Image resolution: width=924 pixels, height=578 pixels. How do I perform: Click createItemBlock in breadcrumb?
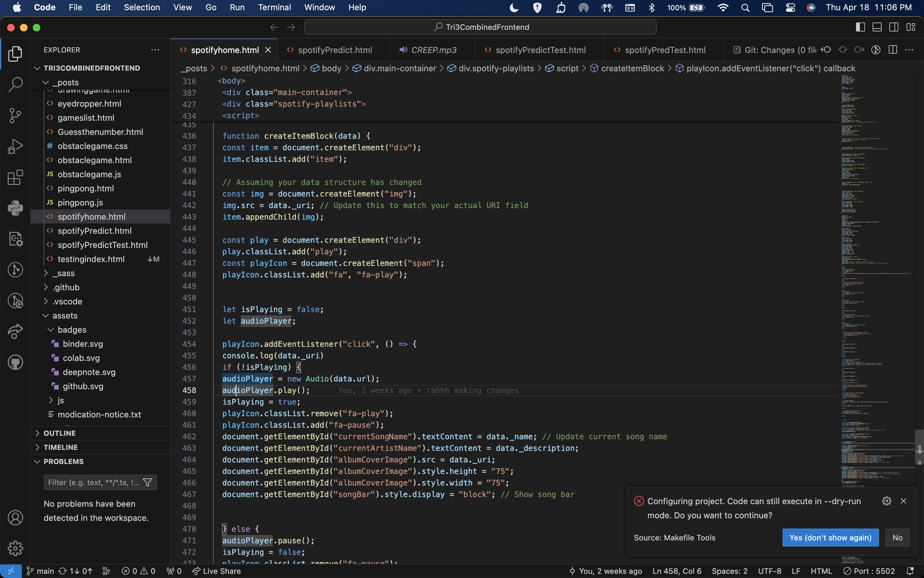(632, 68)
